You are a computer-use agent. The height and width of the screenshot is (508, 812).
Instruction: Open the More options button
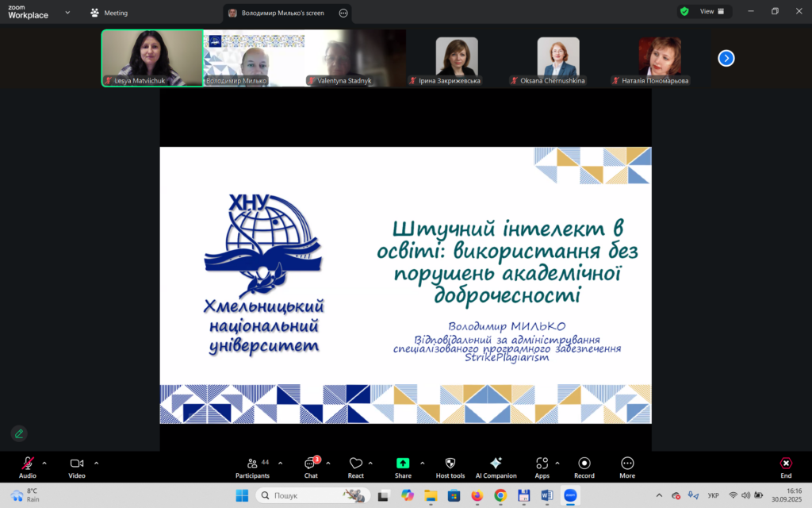tap(627, 467)
